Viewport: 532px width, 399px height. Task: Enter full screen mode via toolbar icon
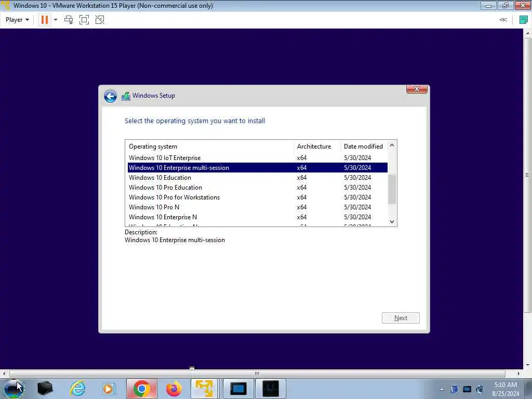84,20
